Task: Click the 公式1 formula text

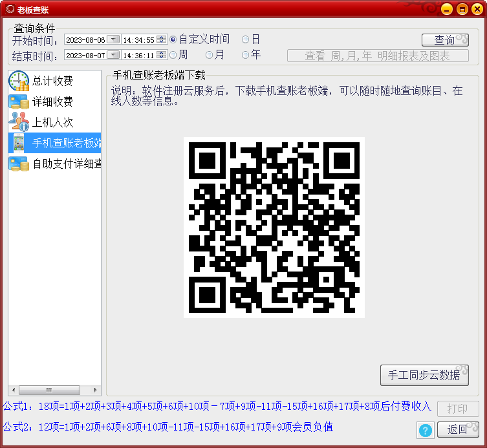Action: pos(217,406)
